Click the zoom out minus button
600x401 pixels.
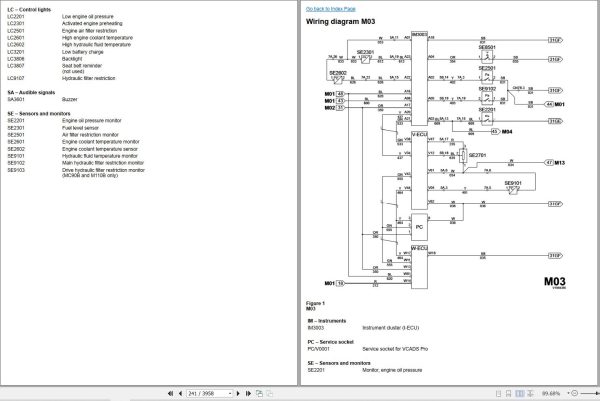point(575,393)
